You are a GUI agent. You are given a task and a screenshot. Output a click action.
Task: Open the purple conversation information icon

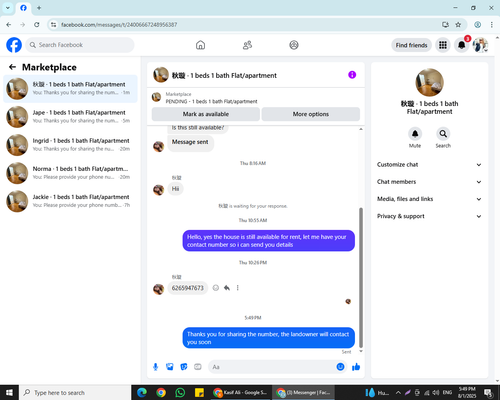352,75
